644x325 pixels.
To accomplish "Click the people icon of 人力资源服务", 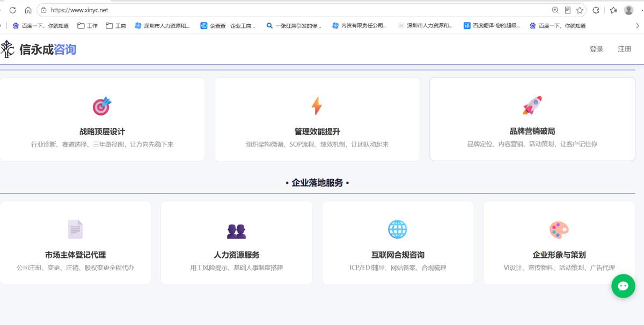I will 237,231.
